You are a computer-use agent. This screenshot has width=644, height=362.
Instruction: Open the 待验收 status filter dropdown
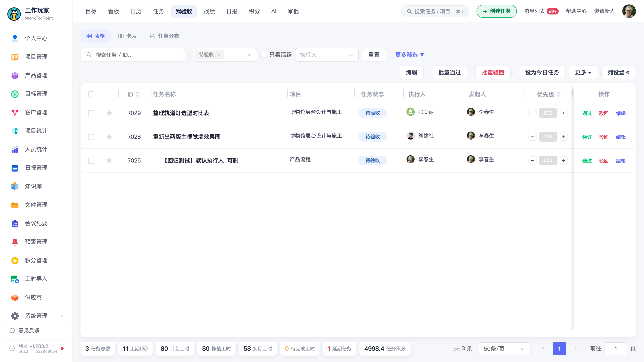tap(225, 55)
